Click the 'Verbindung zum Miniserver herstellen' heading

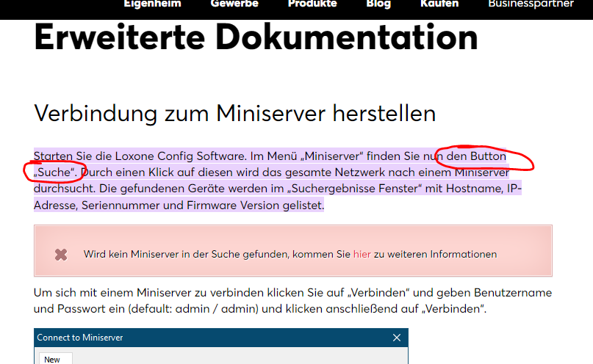click(235, 113)
